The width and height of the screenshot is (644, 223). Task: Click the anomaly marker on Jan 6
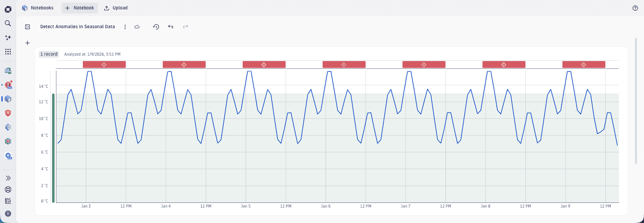click(344, 64)
